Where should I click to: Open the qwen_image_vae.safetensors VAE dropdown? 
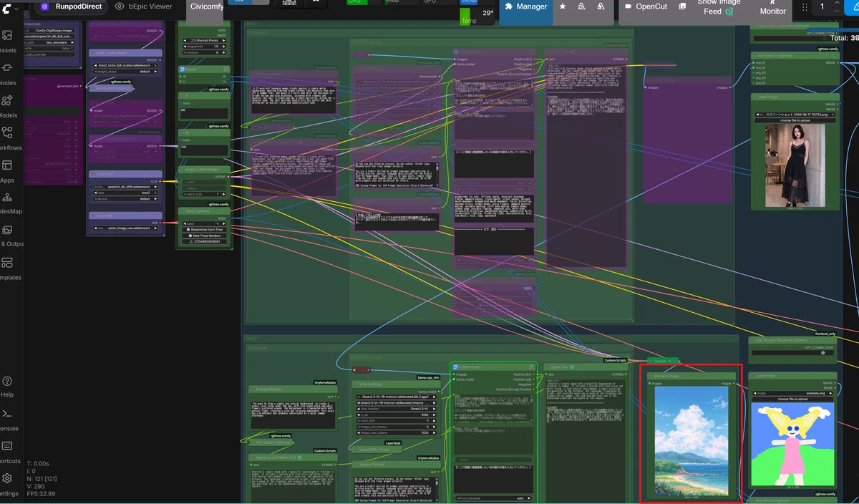(x=126, y=229)
